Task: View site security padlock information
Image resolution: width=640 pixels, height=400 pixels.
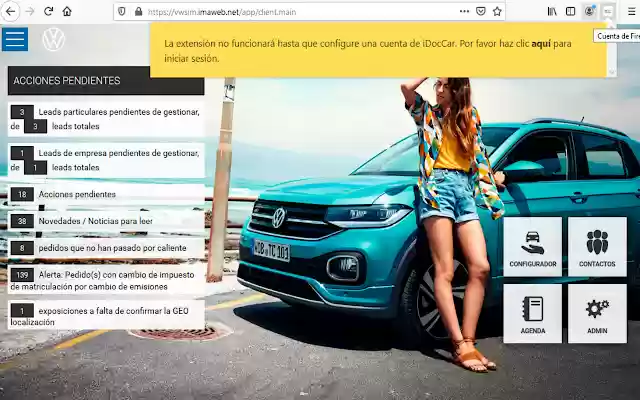Action: point(138,11)
